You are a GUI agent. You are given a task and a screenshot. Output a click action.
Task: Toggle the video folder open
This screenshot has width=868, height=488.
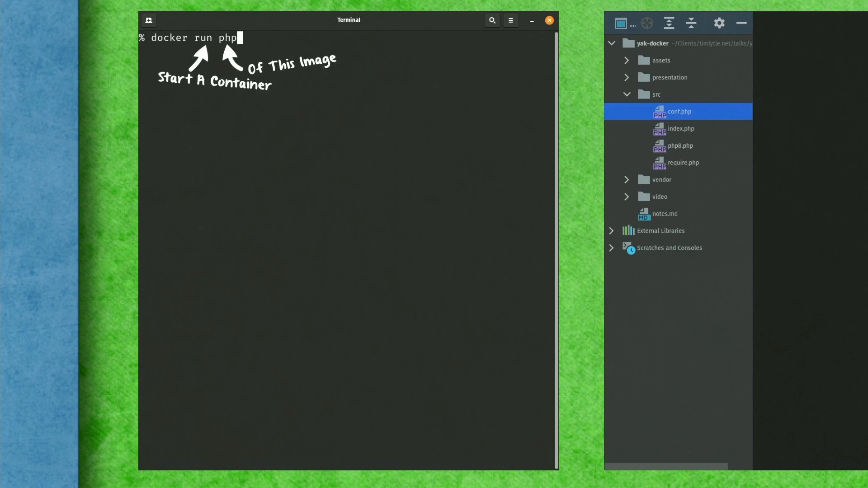point(627,196)
